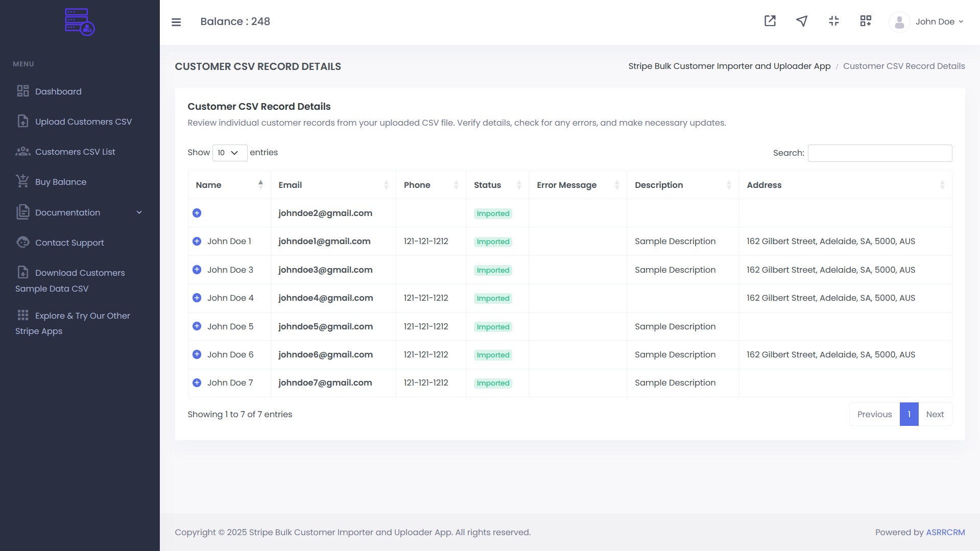Viewport: 980px width, 551px height.
Task: Select the Upload Customers CSV icon
Action: [x=22, y=121]
